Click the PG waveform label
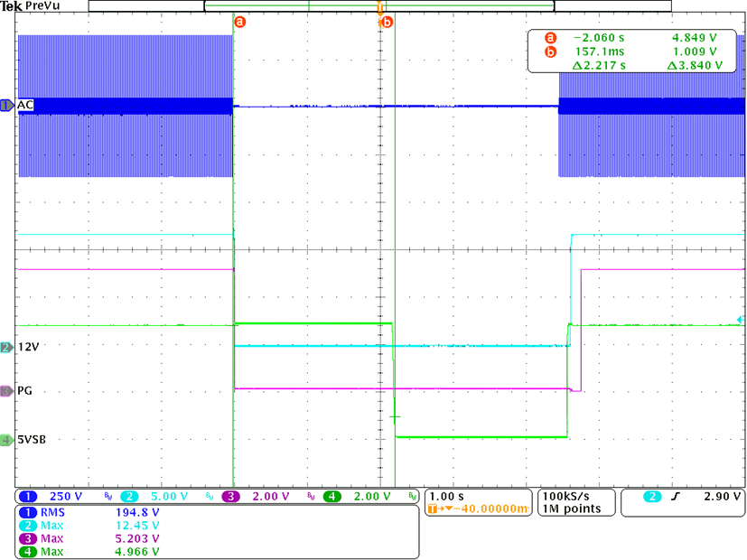This screenshot has width=747, height=560. 24,391
